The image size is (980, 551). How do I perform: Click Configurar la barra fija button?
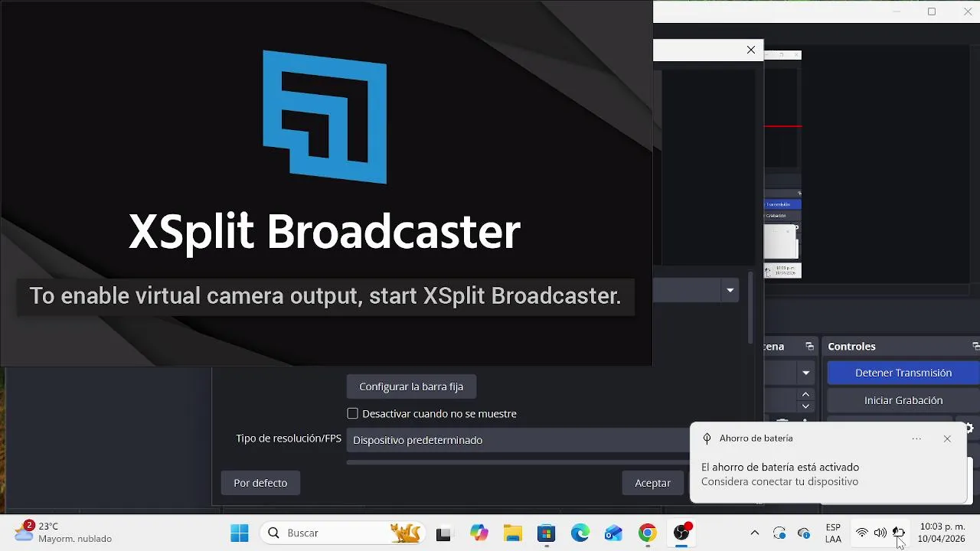411,386
